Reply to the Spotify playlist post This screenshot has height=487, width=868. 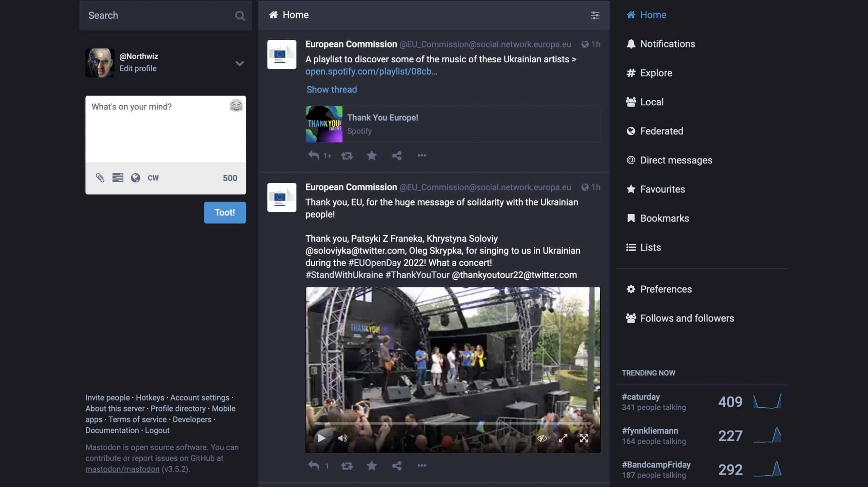pos(314,156)
